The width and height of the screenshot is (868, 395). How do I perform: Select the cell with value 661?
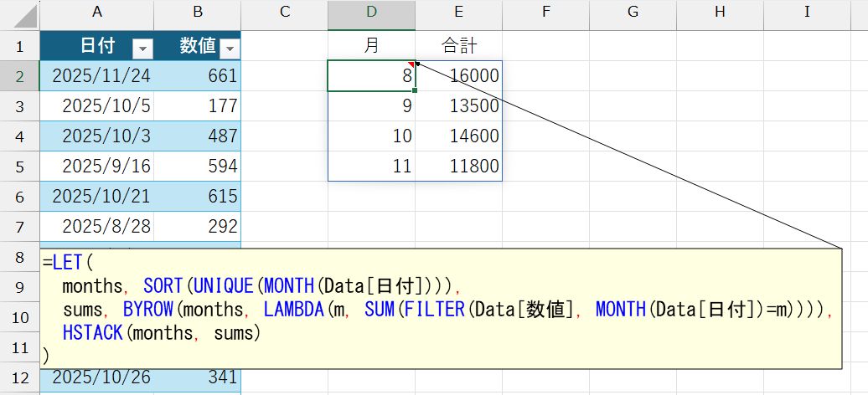[x=197, y=76]
